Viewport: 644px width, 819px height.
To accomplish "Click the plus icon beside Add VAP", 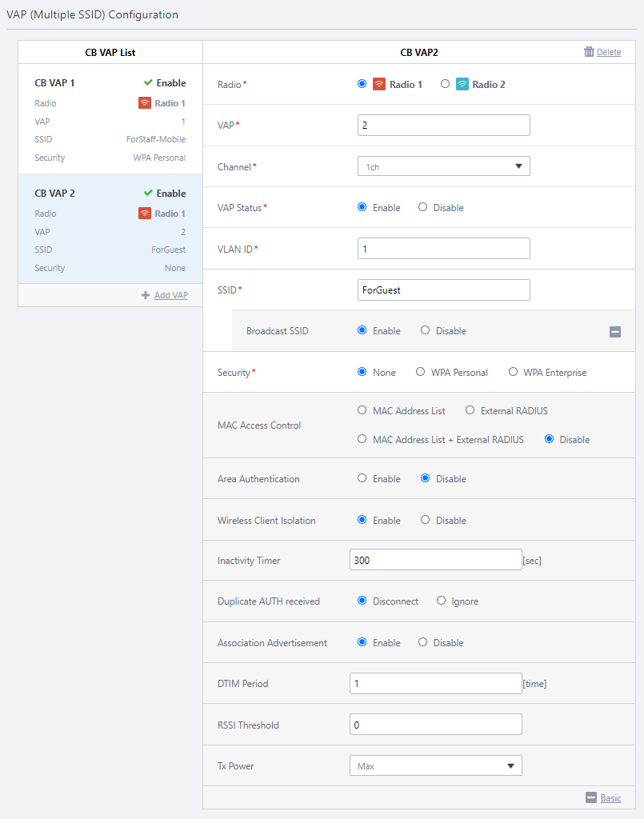I will click(x=146, y=295).
